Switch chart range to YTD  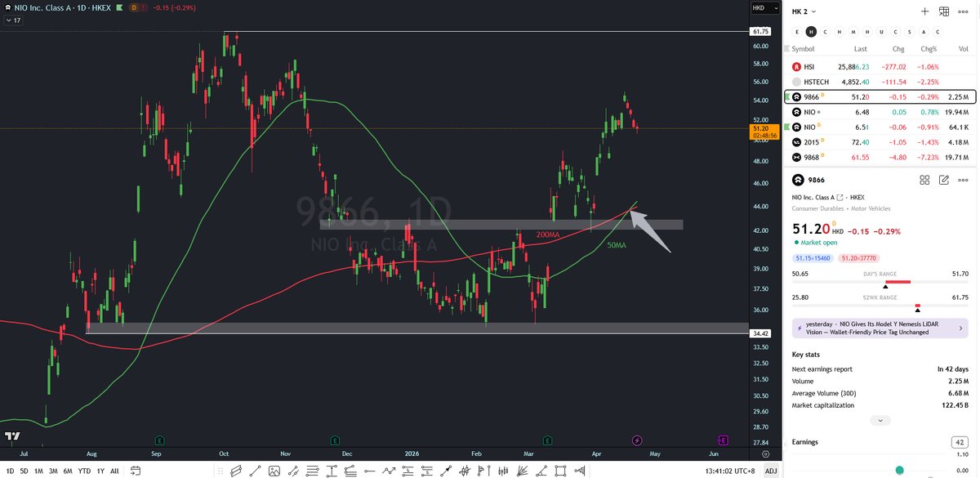(85, 471)
